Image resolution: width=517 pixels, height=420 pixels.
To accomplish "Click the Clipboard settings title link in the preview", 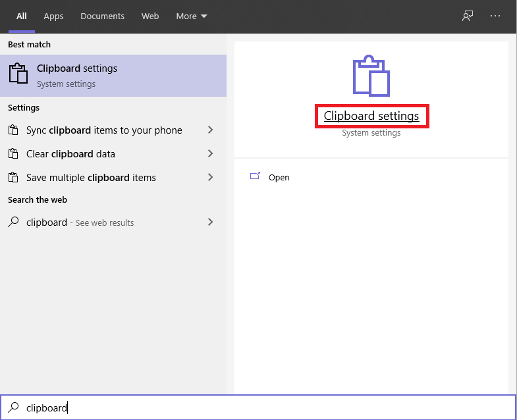I will (371, 116).
